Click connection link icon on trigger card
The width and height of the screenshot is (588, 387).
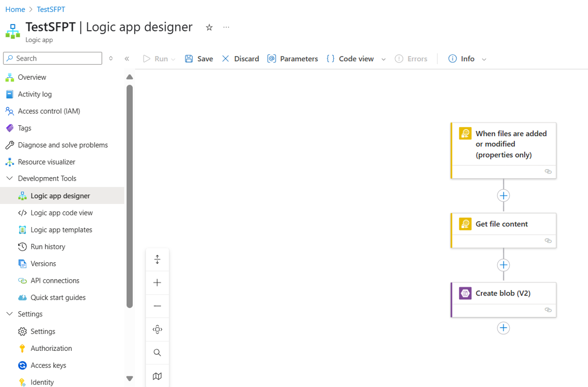point(548,172)
